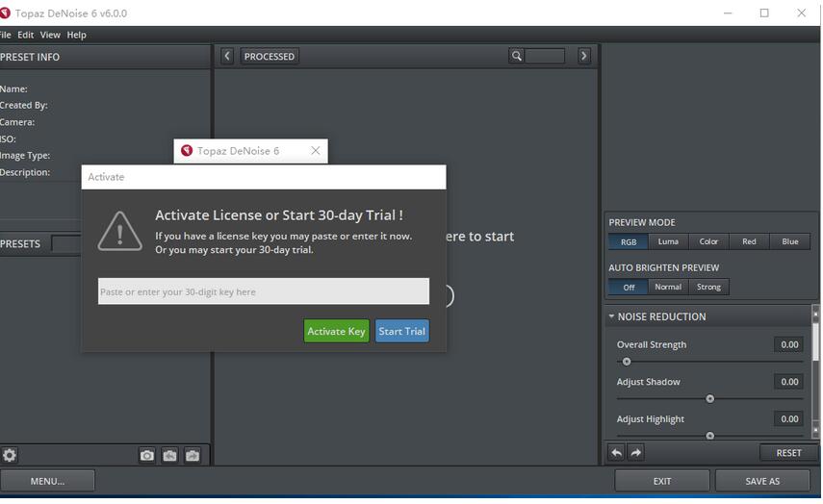Open the Help menu
823x504 pixels.
tap(76, 35)
